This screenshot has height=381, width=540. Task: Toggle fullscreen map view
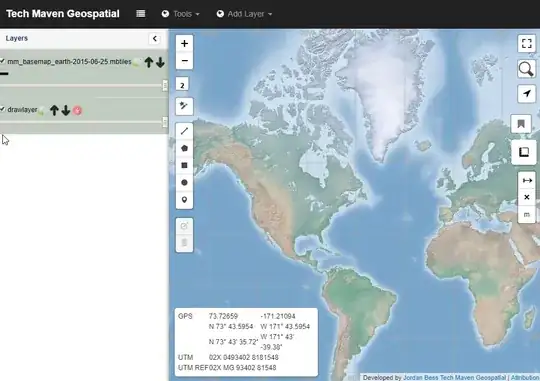click(527, 44)
